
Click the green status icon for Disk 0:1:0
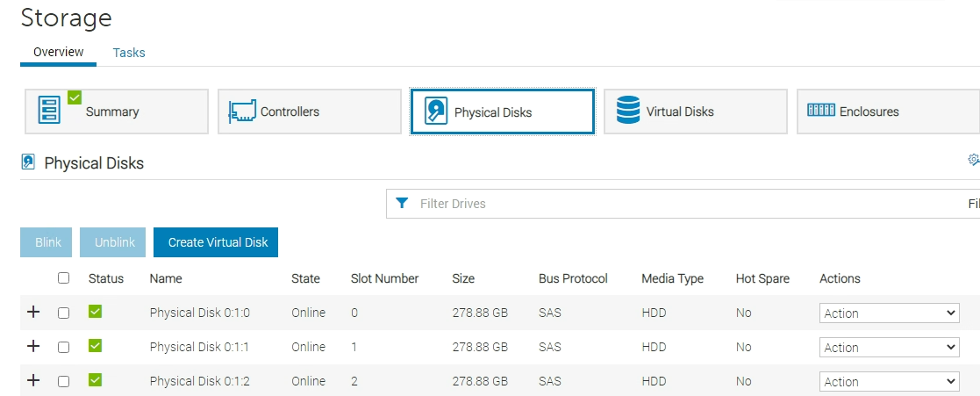[x=96, y=312]
